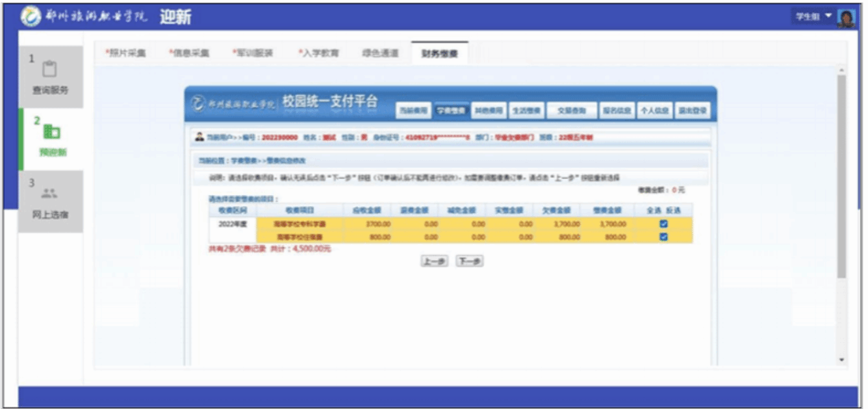
Task: Click the 网上选宿 people icon
Action: pyautogui.click(x=49, y=194)
